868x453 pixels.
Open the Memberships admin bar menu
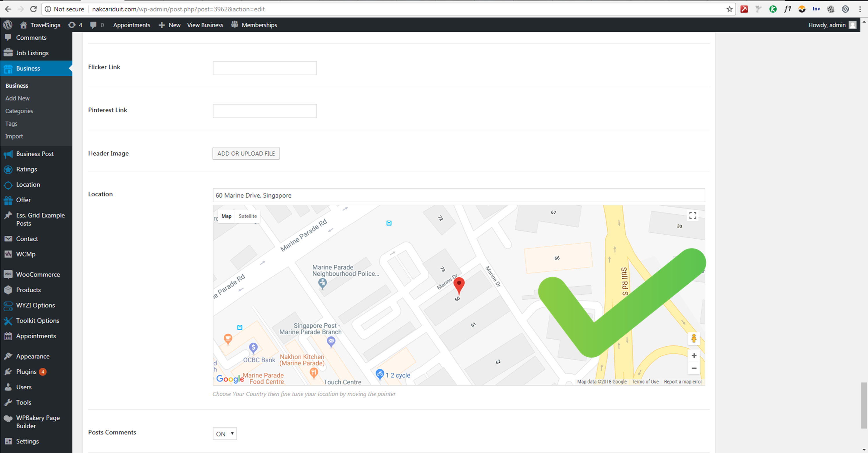pos(259,25)
